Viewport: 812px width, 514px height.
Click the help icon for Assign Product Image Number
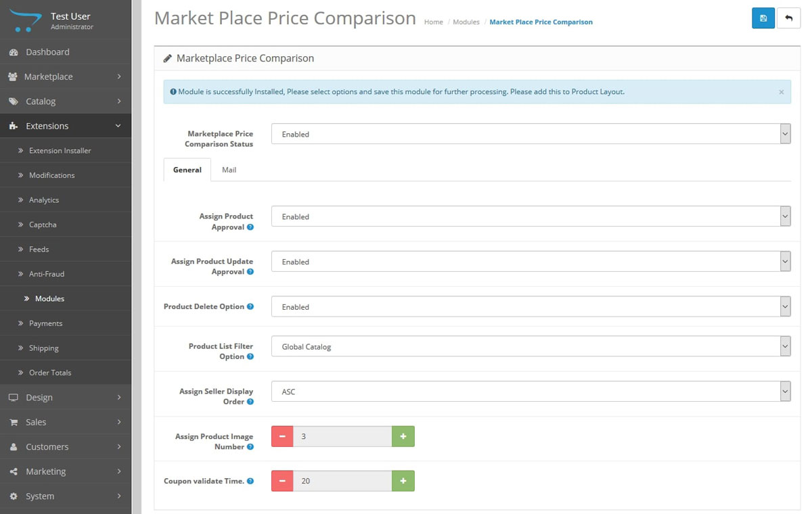click(250, 447)
